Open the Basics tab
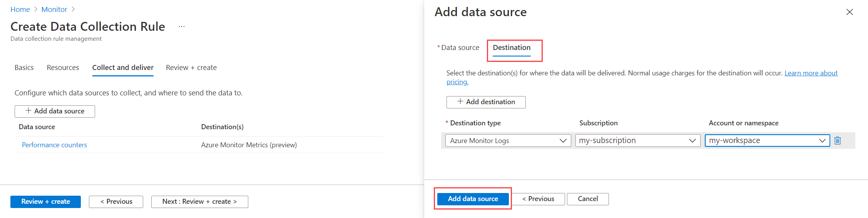 pyautogui.click(x=24, y=68)
